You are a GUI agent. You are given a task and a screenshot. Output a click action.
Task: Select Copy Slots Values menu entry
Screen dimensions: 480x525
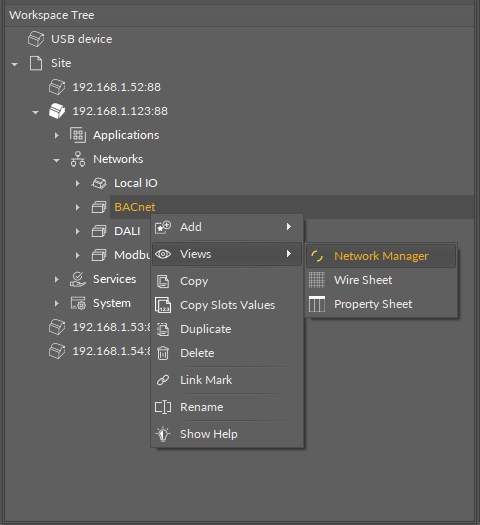(x=227, y=305)
